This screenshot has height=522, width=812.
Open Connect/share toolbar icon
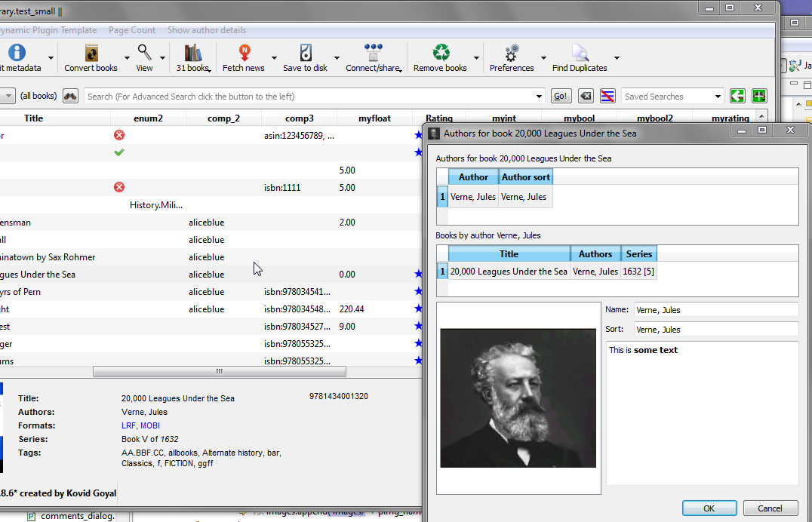coord(373,53)
